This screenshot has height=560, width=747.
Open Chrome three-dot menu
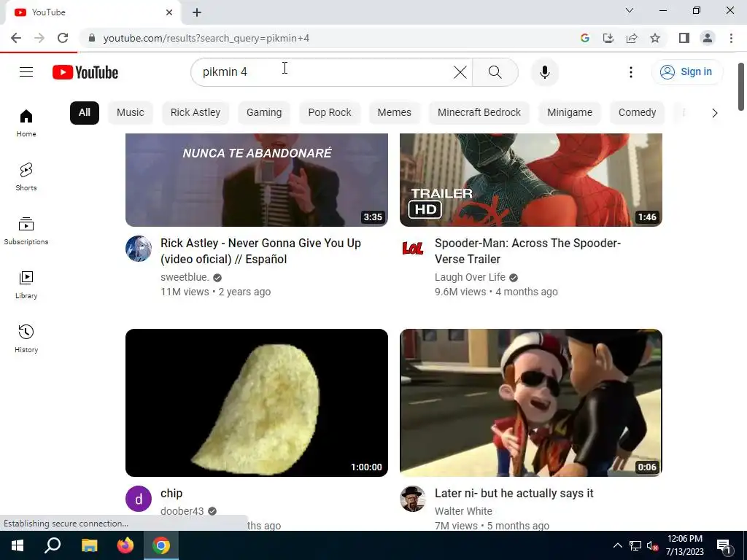click(x=731, y=38)
